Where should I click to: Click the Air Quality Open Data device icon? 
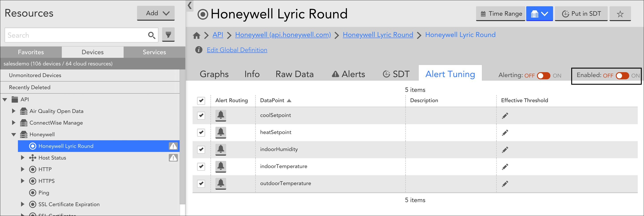coord(24,111)
